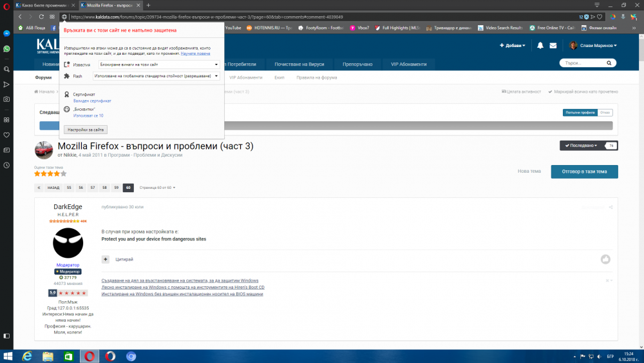Click ad blocker shield icon in address bar
The image size is (644, 363).
587,17
